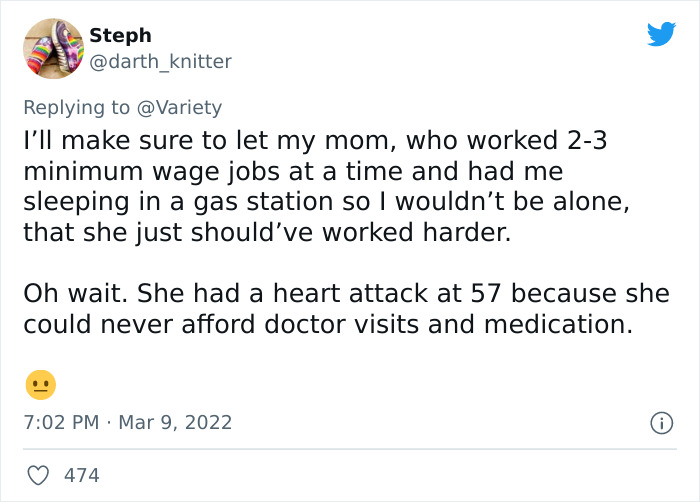Click the neutral face emoji

pyautogui.click(x=41, y=384)
